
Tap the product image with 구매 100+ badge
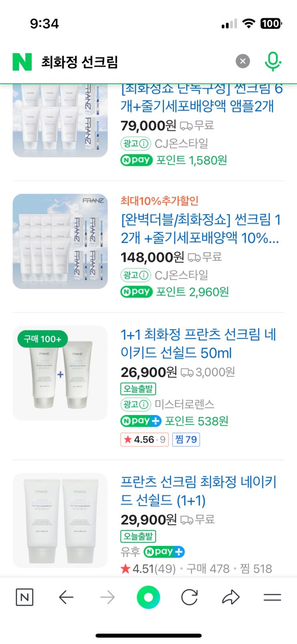(60, 373)
